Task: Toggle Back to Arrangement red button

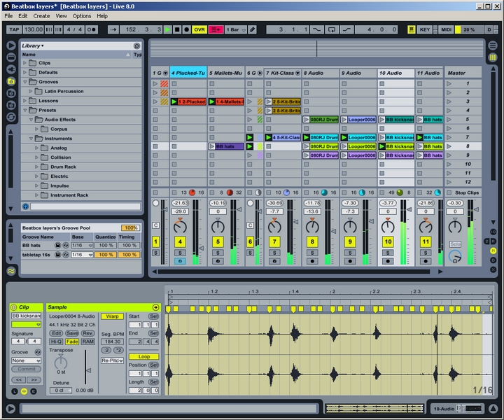Action: (216, 29)
